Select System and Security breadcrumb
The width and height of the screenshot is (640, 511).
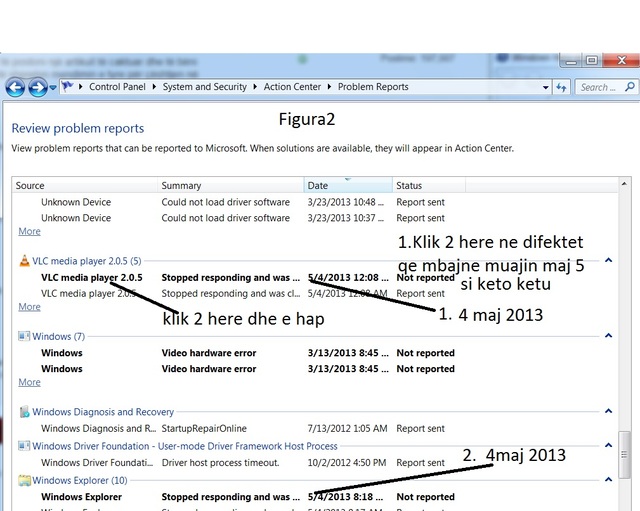pyautogui.click(x=204, y=87)
